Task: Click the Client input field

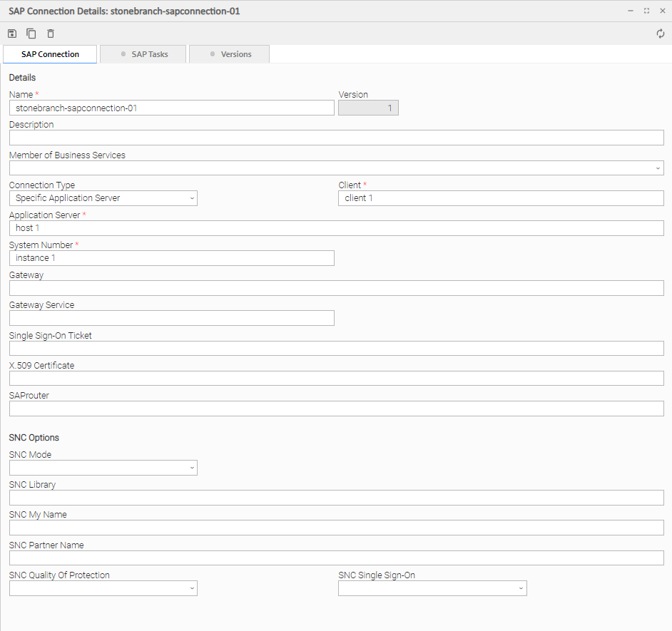Action: pyautogui.click(x=501, y=198)
